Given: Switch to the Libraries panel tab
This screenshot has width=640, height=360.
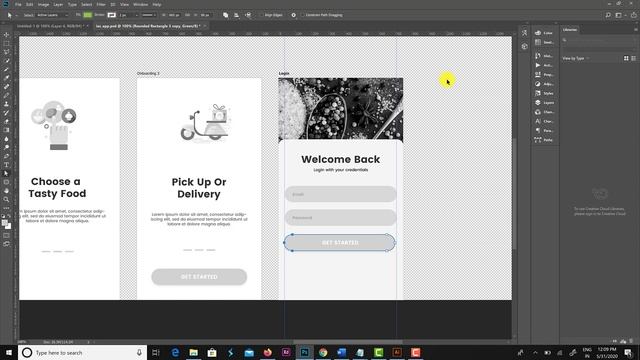Looking at the screenshot, I should [570, 29].
